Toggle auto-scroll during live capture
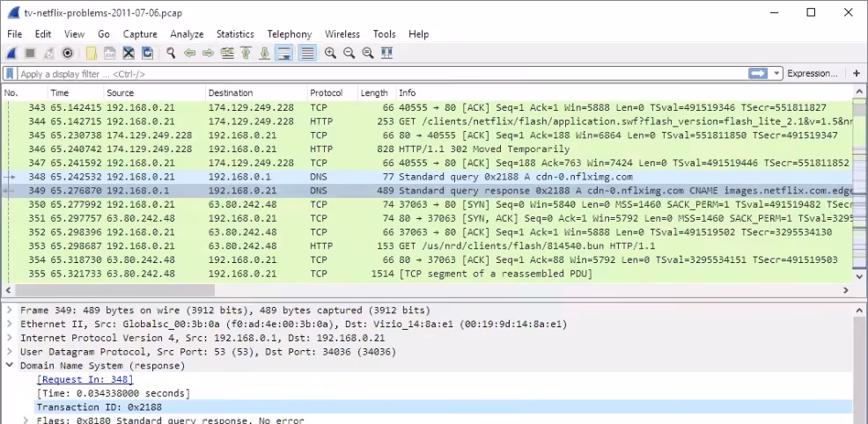The image size is (868, 424). [x=284, y=53]
